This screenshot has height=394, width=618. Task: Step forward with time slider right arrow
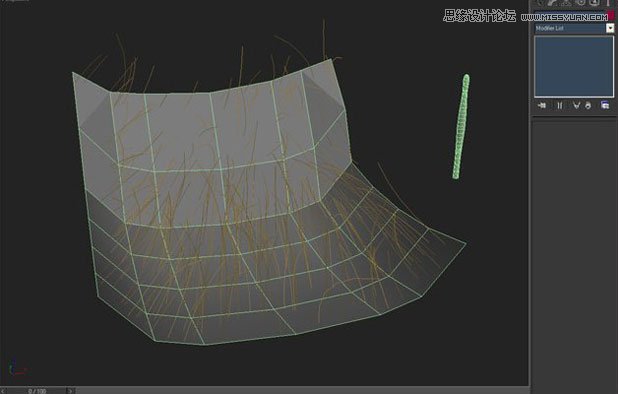(x=71, y=391)
